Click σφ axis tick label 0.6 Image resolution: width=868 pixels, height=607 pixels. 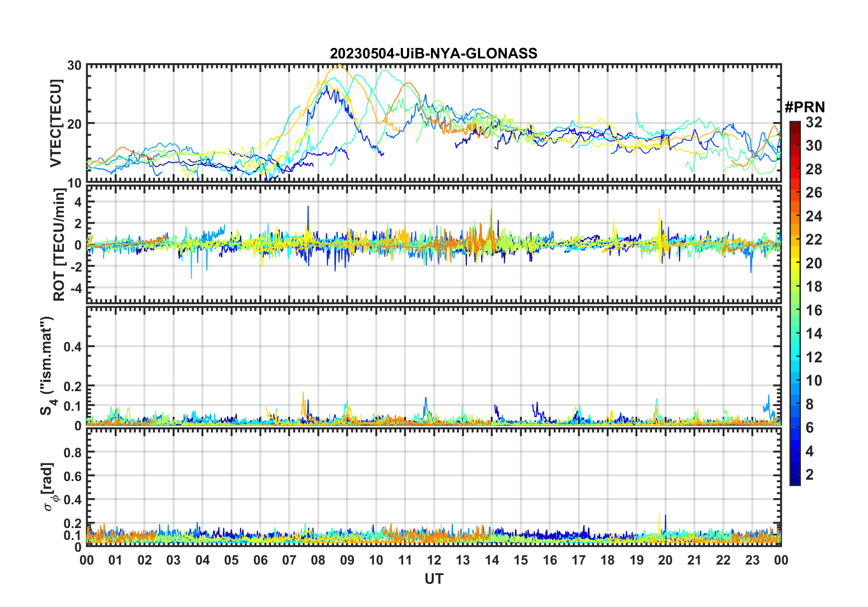73,476
